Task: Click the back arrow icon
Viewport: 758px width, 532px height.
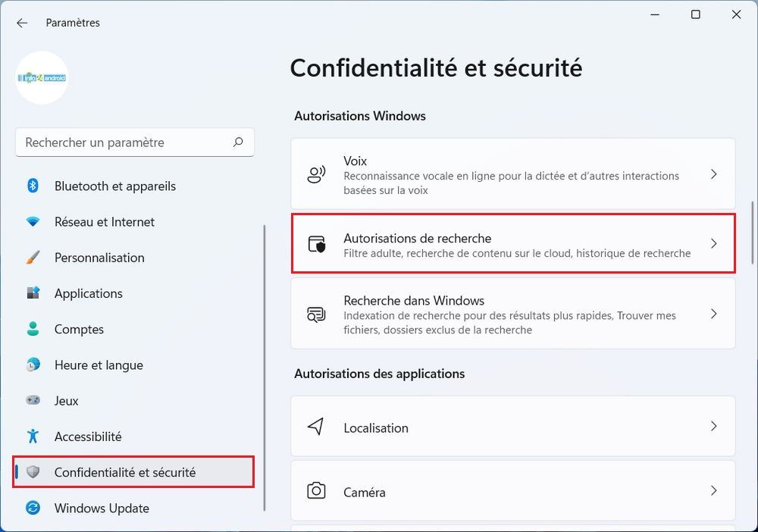Action: 22,23
